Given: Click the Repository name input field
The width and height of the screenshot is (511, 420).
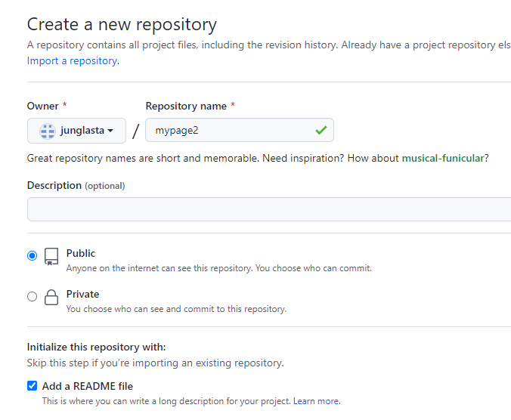Looking at the screenshot, I should pos(231,130).
